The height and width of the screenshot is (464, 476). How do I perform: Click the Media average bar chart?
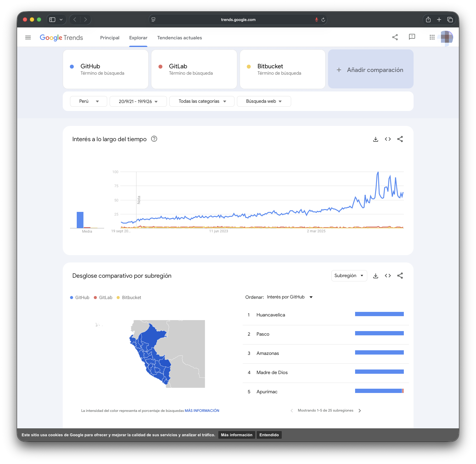pos(87,220)
